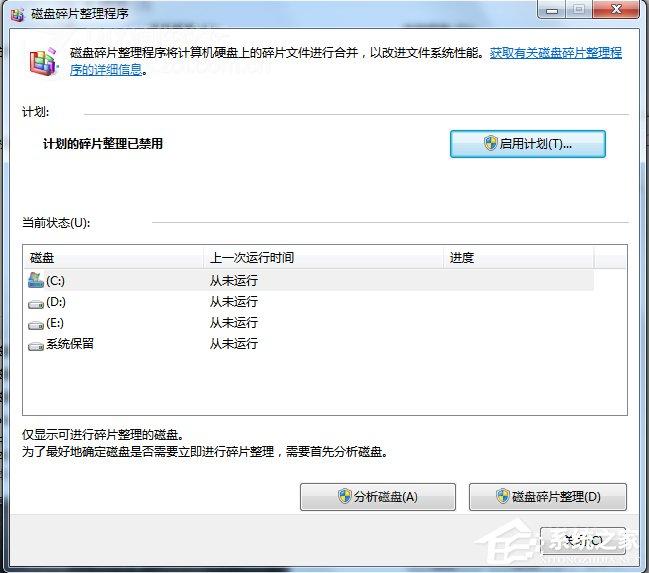Select the (C:) disk row label
Viewport: 649px width, 573px height.
coord(55,281)
